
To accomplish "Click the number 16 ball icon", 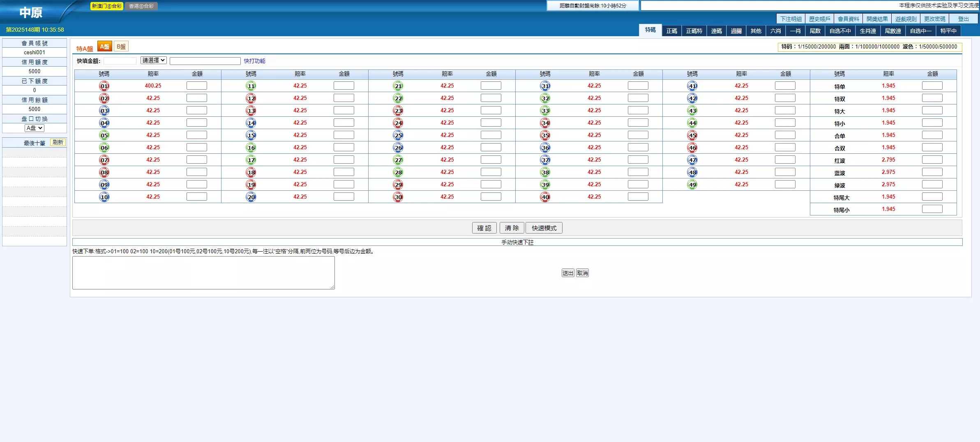I will point(251,148).
